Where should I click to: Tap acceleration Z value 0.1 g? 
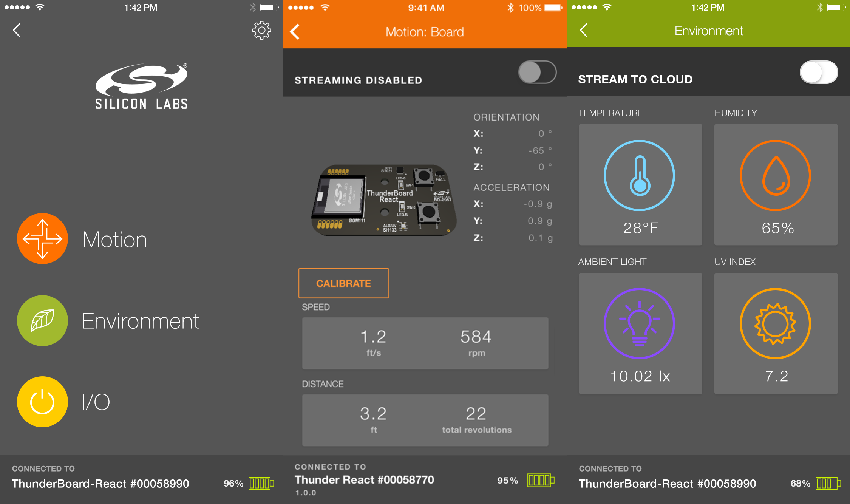[540, 238]
